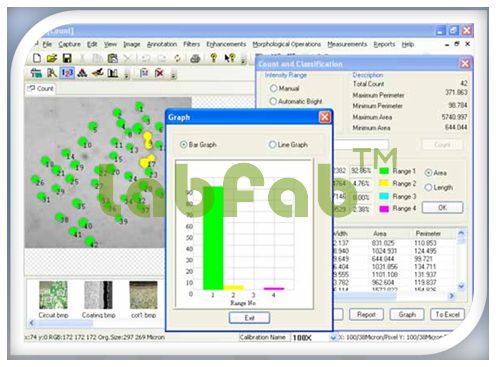
Task: Click the red X remove icon in second toolbar
Action: point(159,73)
